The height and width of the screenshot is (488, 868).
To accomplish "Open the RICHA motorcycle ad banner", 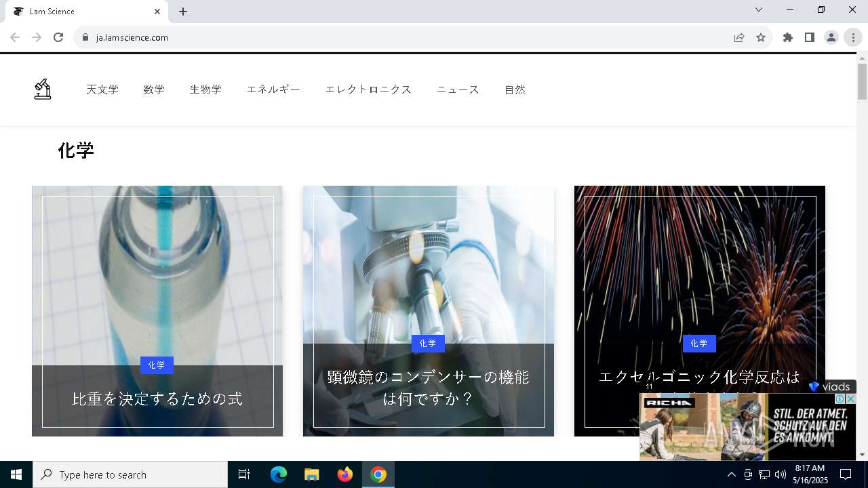I will point(747,427).
